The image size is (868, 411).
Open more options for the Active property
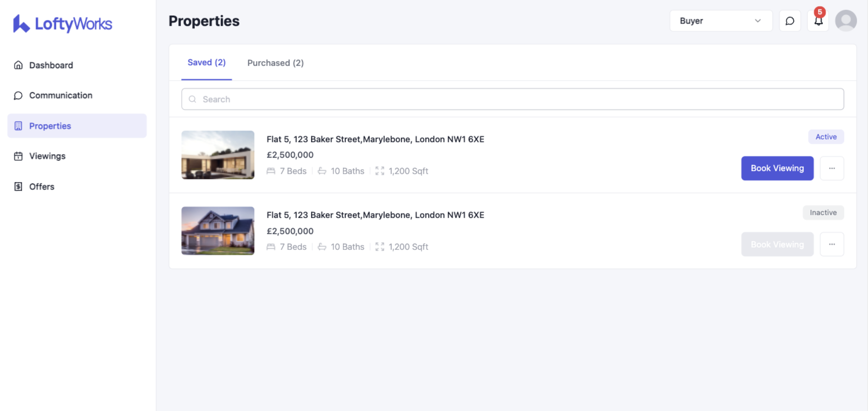(832, 168)
